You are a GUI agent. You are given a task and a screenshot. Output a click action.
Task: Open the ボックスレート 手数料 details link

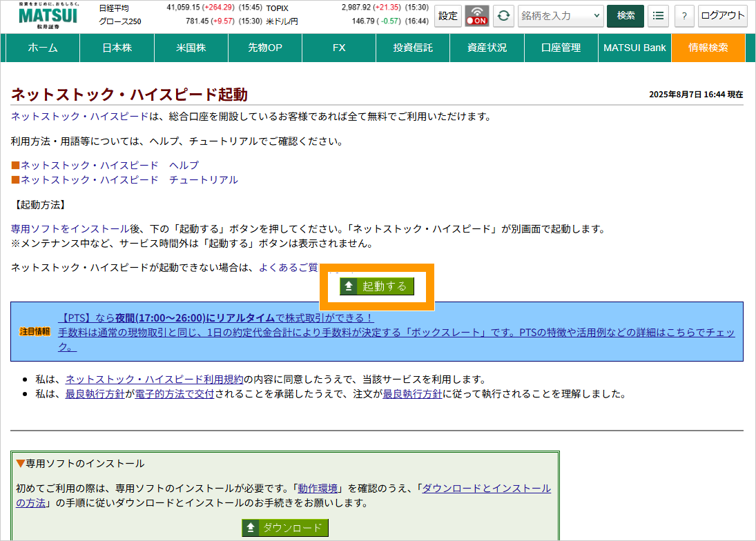coord(396,340)
